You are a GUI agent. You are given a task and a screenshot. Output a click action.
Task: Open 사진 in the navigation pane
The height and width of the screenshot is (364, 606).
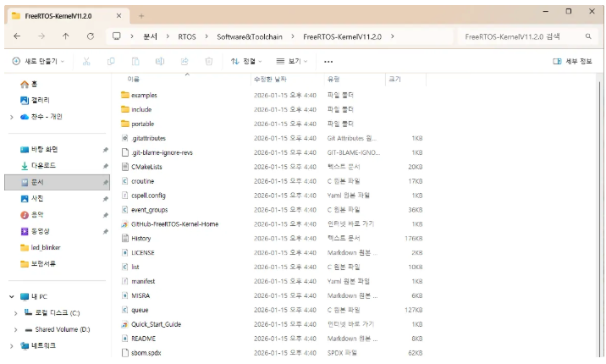[58, 199]
